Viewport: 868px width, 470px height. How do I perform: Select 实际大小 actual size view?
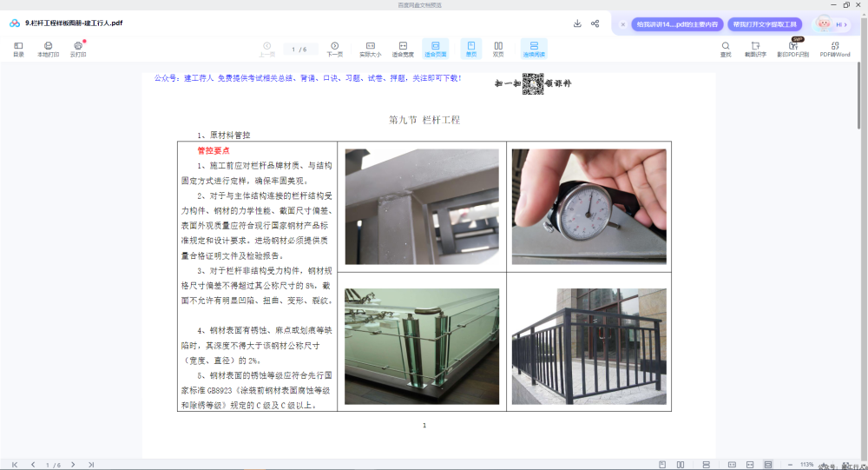click(371, 49)
